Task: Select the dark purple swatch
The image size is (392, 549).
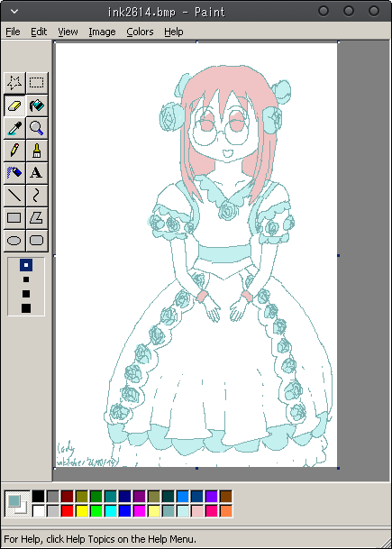Action: pos(140,496)
